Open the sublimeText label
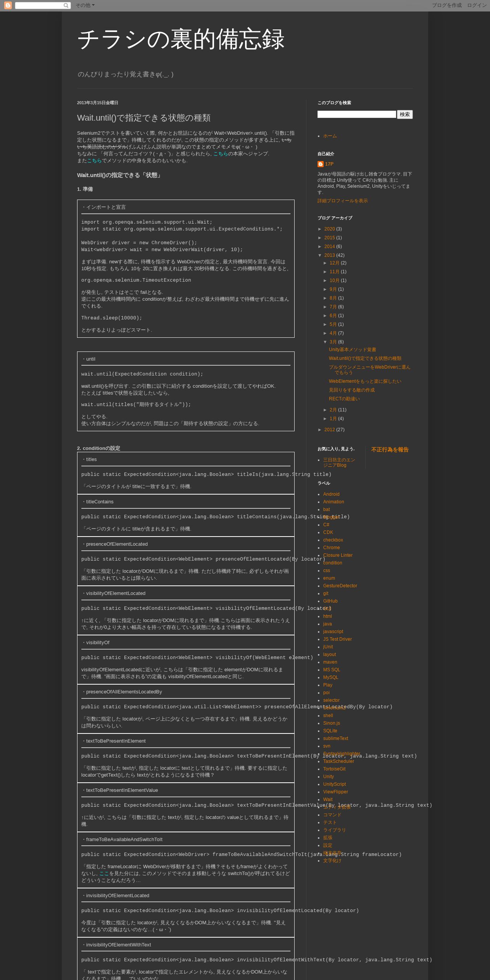 [335, 738]
